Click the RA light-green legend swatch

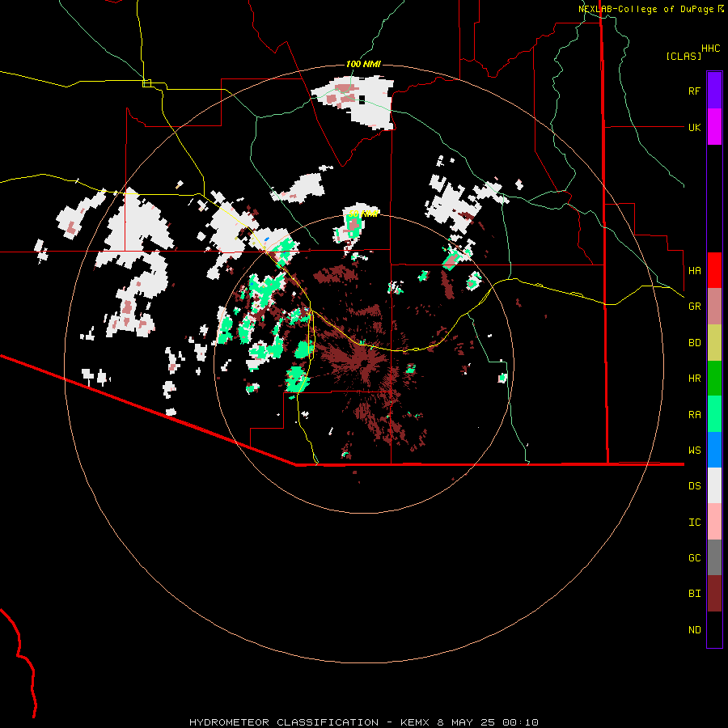714,414
